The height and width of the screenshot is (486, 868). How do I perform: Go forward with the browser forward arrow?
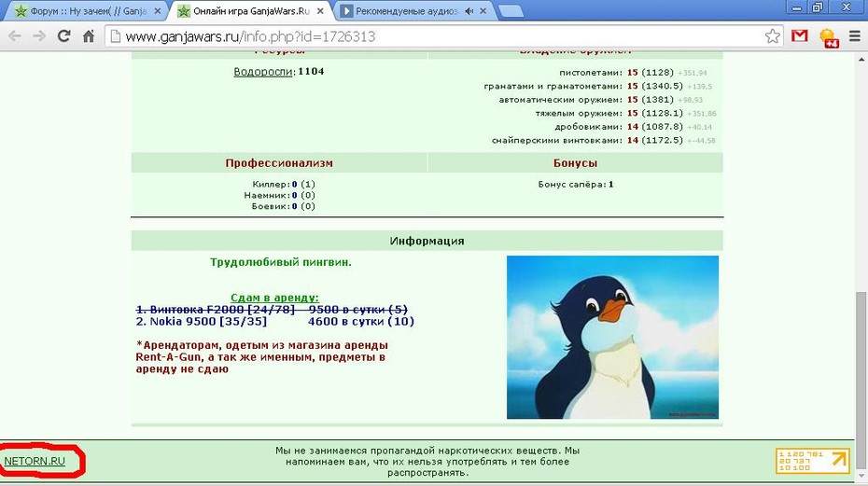pos(39,36)
